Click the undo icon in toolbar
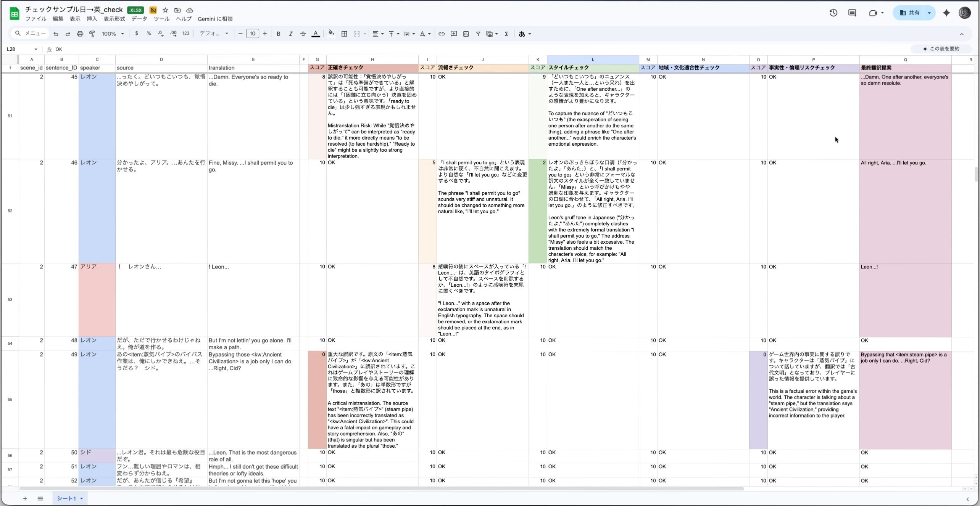Image resolution: width=980 pixels, height=506 pixels. (x=56, y=34)
